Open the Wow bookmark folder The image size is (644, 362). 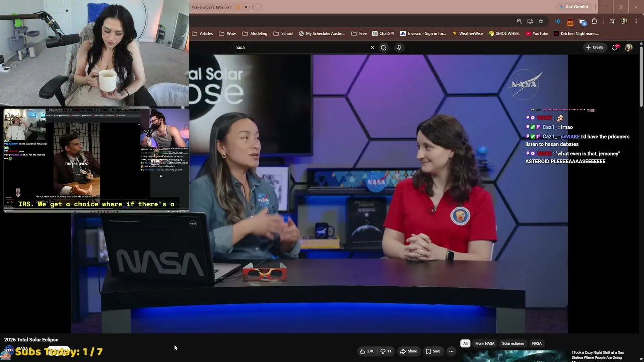(x=227, y=34)
